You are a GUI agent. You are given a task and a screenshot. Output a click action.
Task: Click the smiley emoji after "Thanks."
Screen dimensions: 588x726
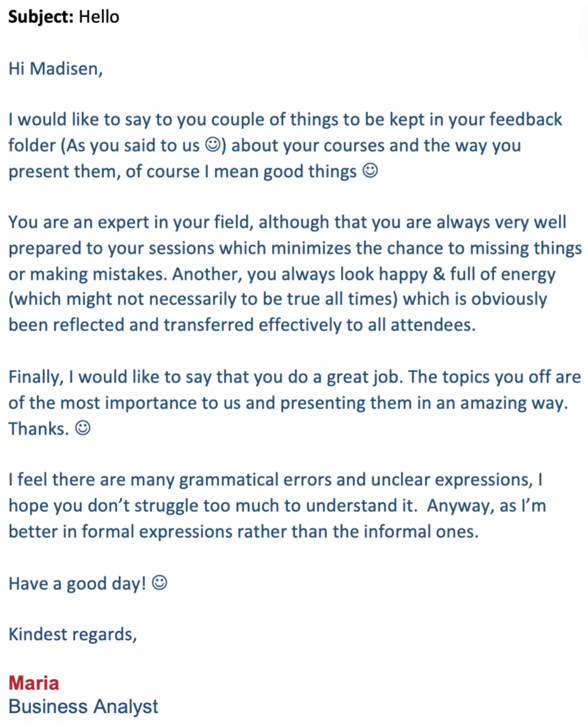pos(83,428)
